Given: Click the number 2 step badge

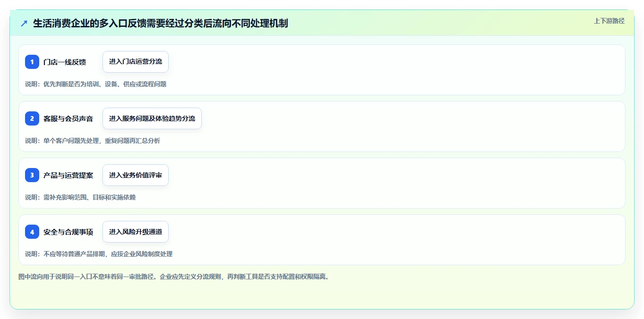Looking at the screenshot, I should click(32, 118).
